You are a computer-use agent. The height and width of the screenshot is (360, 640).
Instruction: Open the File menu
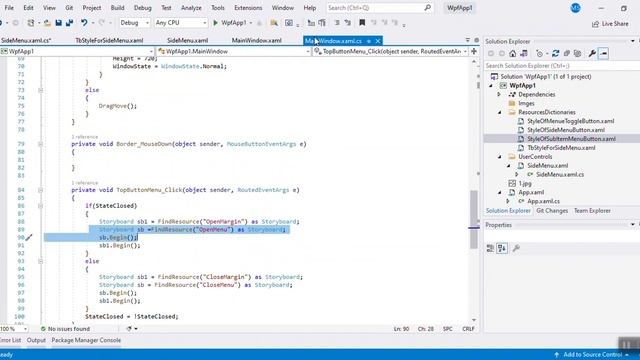click(9, 8)
